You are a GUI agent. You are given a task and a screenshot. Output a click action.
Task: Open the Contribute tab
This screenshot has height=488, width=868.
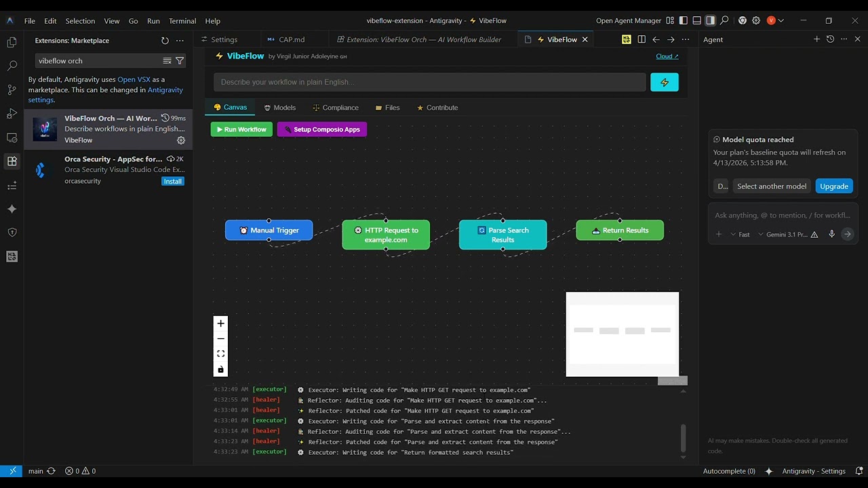tap(437, 108)
